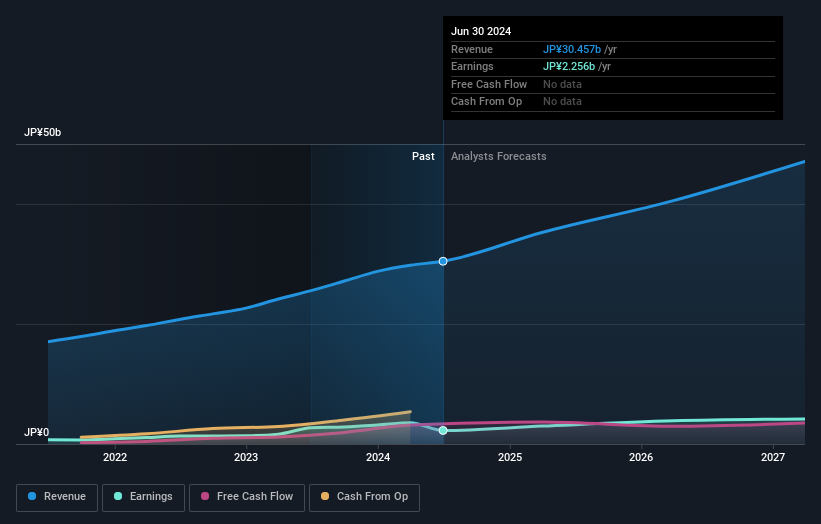Toggle the Revenue legend button
Viewport: 821px width, 524px height.
point(57,497)
